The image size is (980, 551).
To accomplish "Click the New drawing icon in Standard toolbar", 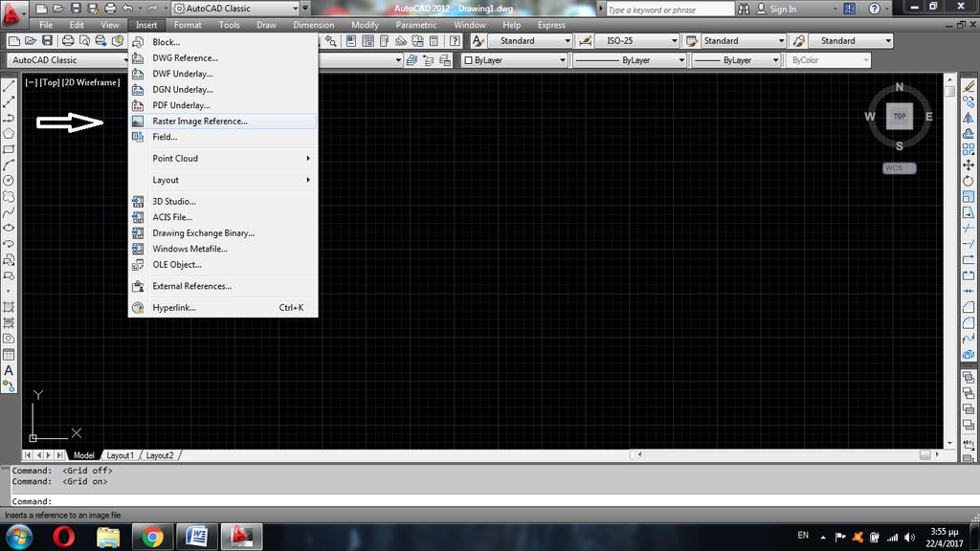I will [x=13, y=40].
